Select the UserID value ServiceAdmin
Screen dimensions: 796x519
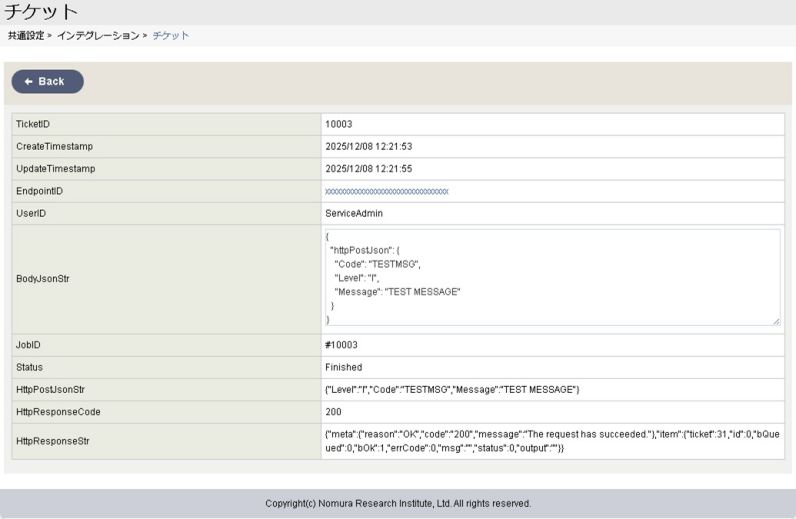click(x=354, y=214)
